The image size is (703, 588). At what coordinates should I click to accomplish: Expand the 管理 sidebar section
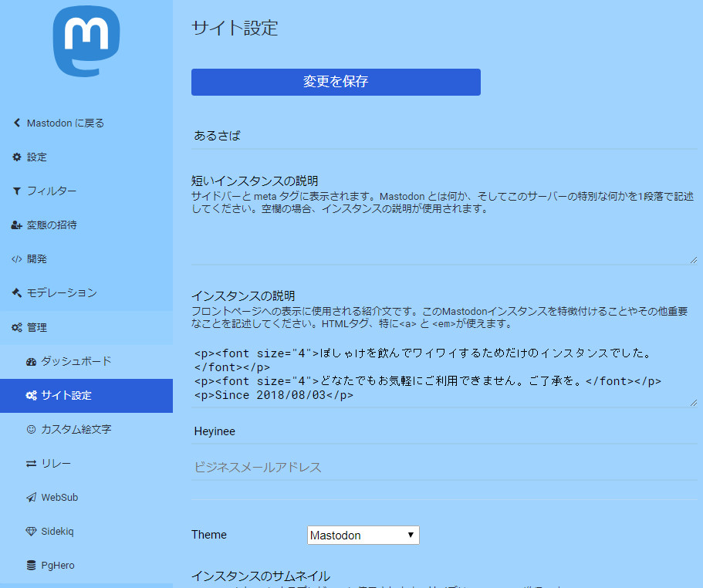click(x=39, y=326)
